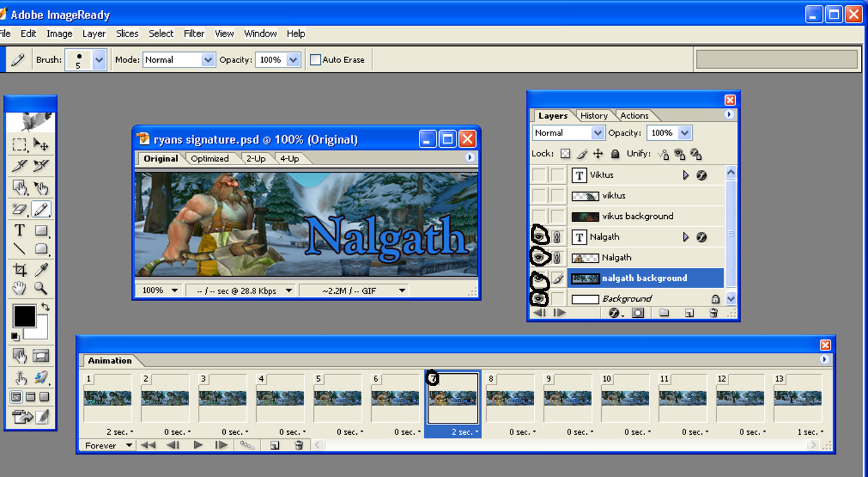Select animation frame 10 thumbnail

(625, 398)
